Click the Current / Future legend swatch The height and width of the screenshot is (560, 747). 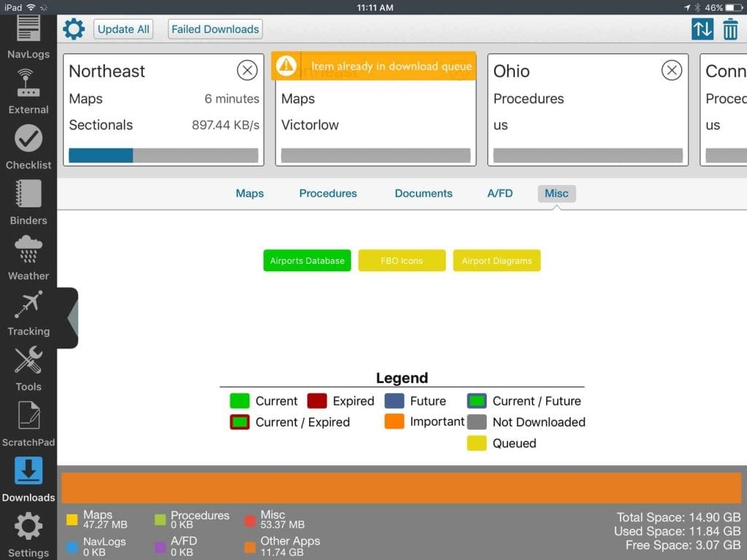476,401
